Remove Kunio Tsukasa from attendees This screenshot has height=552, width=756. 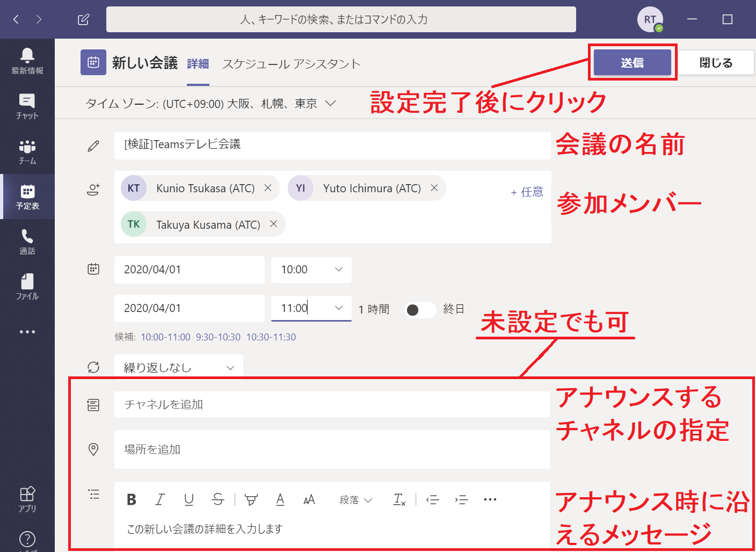(268, 188)
